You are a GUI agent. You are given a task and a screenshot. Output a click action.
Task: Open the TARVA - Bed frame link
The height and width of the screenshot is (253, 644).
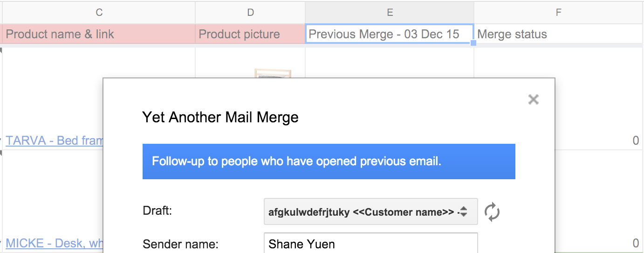54,141
